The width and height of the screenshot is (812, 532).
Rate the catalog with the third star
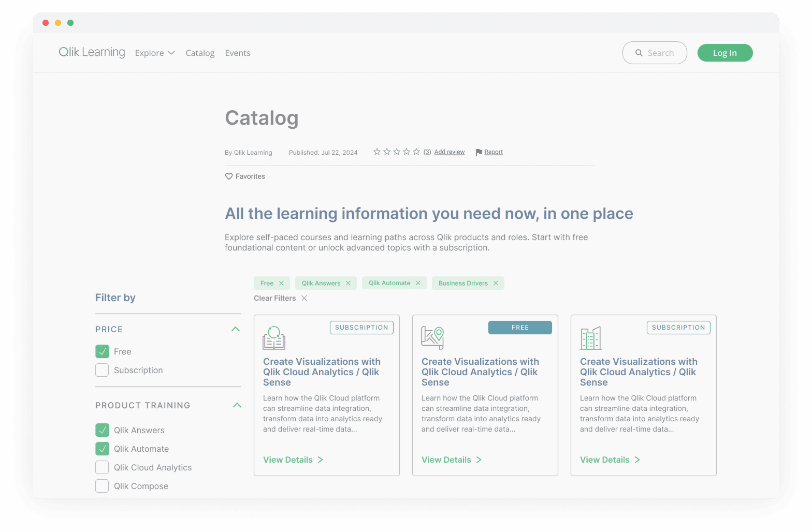click(x=397, y=152)
